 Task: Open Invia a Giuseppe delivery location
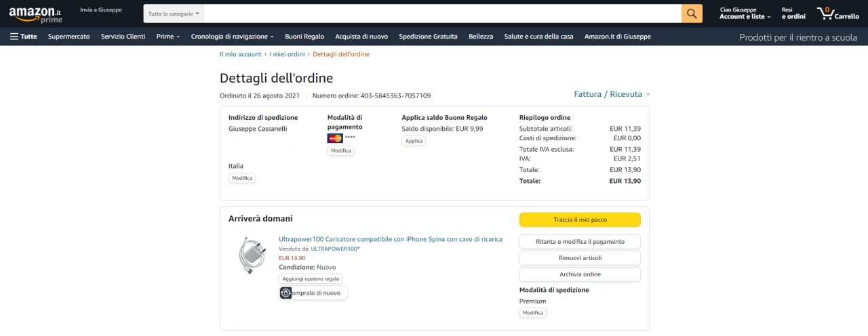click(x=101, y=10)
